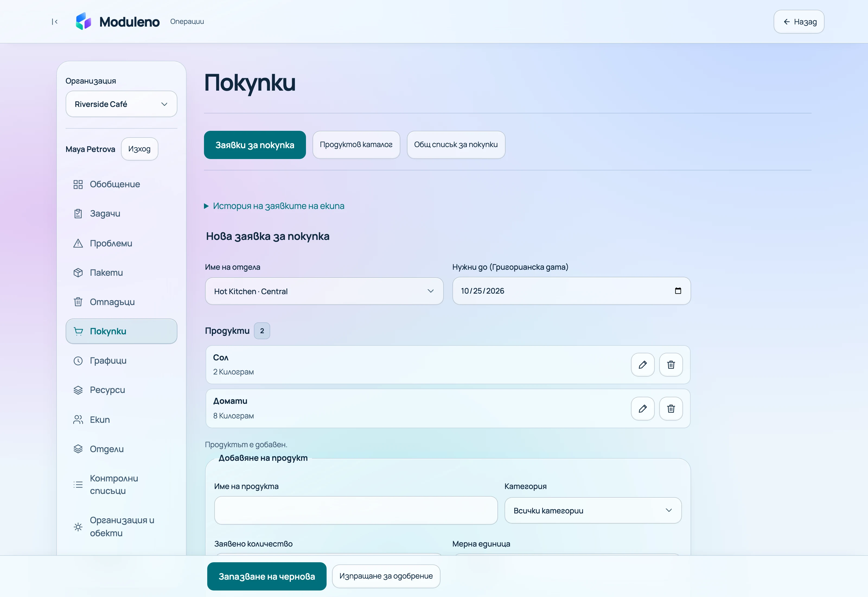The width and height of the screenshot is (868, 597).
Task: Click the Отпадъци trash icon in sidebar
Action: [x=78, y=302]
